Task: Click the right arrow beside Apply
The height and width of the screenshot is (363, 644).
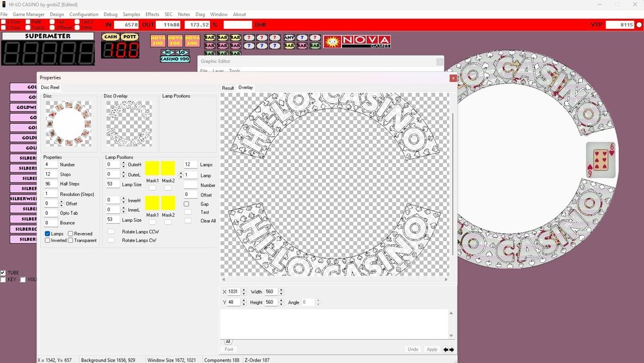Action: (x=452, y=349)
